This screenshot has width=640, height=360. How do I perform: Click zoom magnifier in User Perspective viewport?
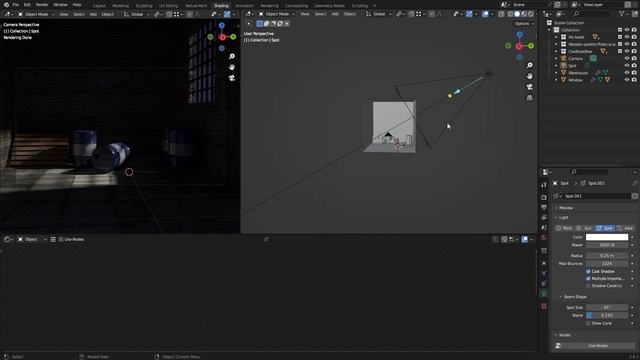click(x=529, y=65)
